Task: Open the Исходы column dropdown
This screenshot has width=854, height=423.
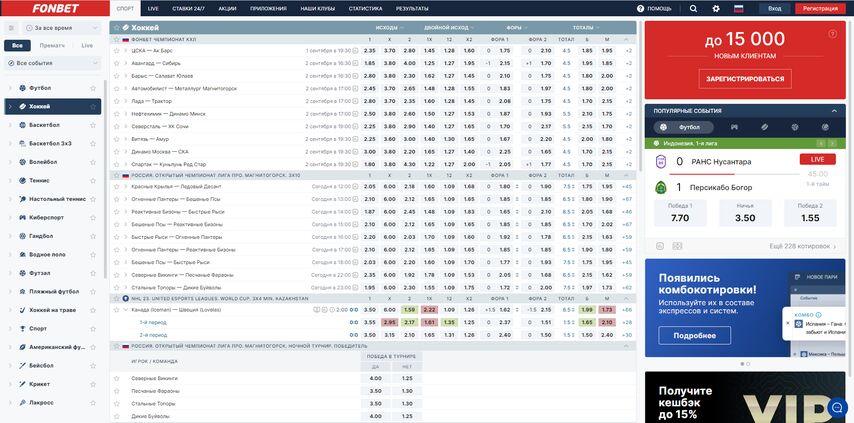Action: pyautogui.click(x=389, y=27)
